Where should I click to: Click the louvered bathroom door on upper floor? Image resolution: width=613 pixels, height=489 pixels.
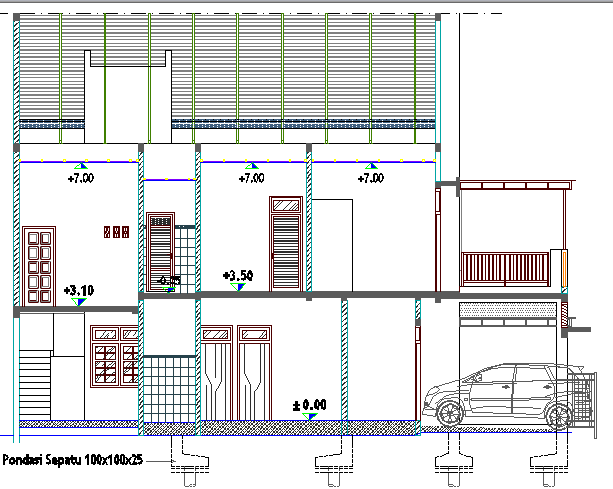pyautogui.click(x=160, y=250)
